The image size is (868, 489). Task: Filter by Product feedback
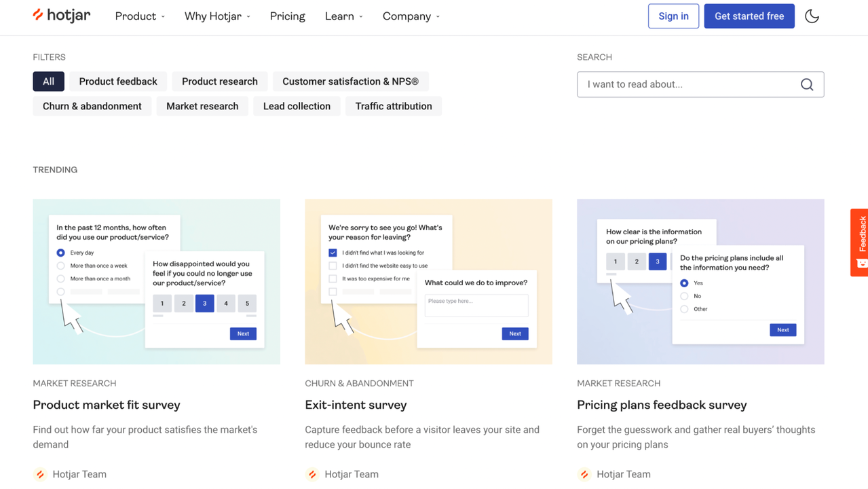pos(118,81)
